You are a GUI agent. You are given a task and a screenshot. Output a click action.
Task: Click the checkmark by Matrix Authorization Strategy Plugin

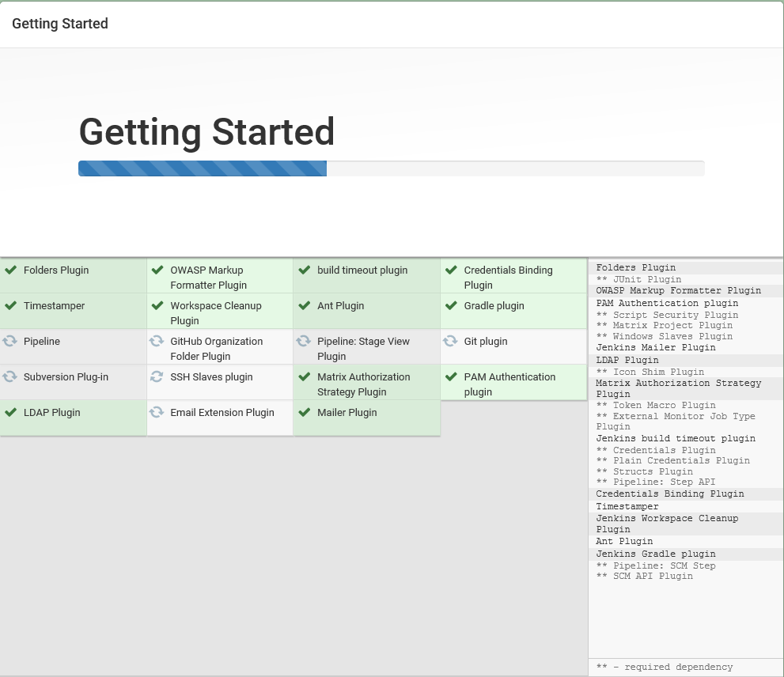[304, 376]
